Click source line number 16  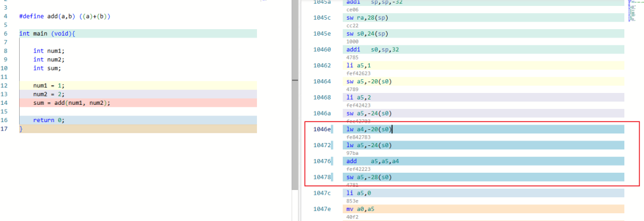click(5, 120)
